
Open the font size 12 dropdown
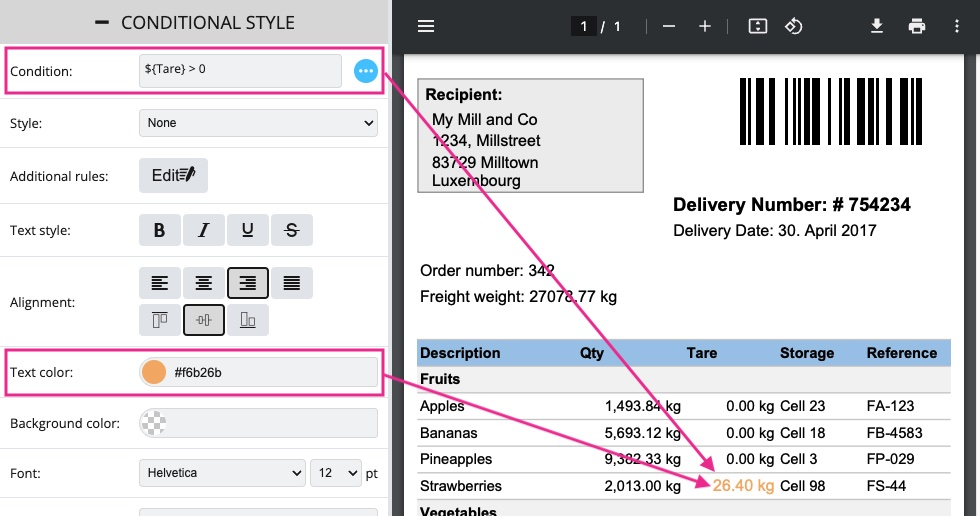click(336, 472)
